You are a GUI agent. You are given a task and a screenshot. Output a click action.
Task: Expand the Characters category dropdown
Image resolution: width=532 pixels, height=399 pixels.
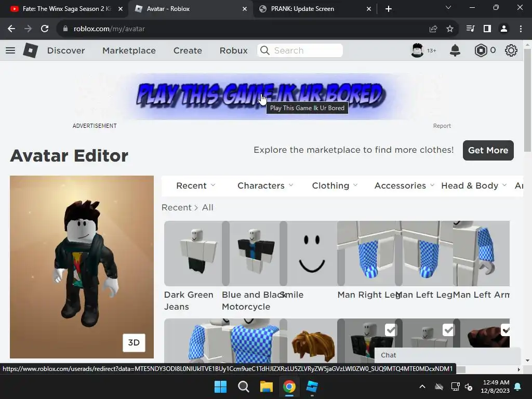coord(265,185)
